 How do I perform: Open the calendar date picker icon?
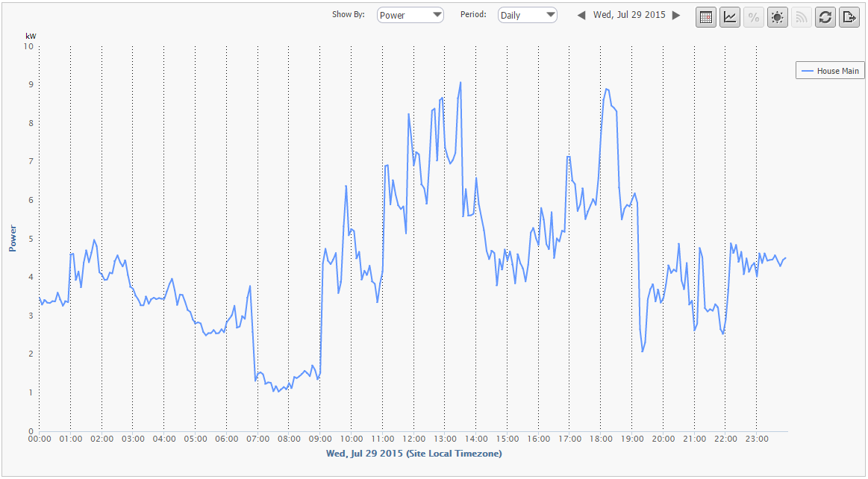point(706,17)
